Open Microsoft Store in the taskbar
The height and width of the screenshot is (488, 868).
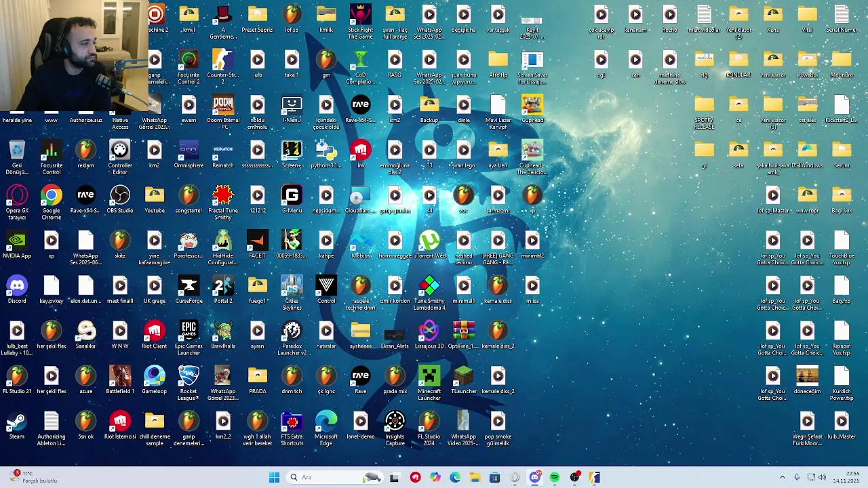click(x=494, y=477)
